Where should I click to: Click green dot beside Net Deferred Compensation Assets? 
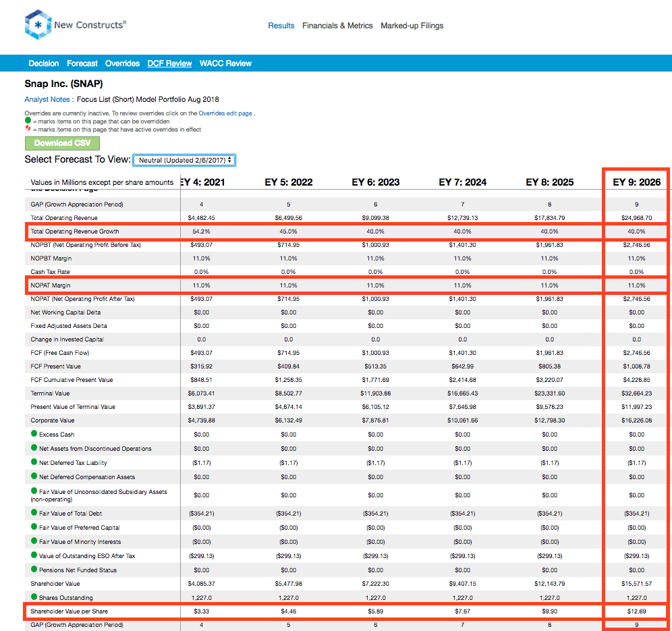34,476
